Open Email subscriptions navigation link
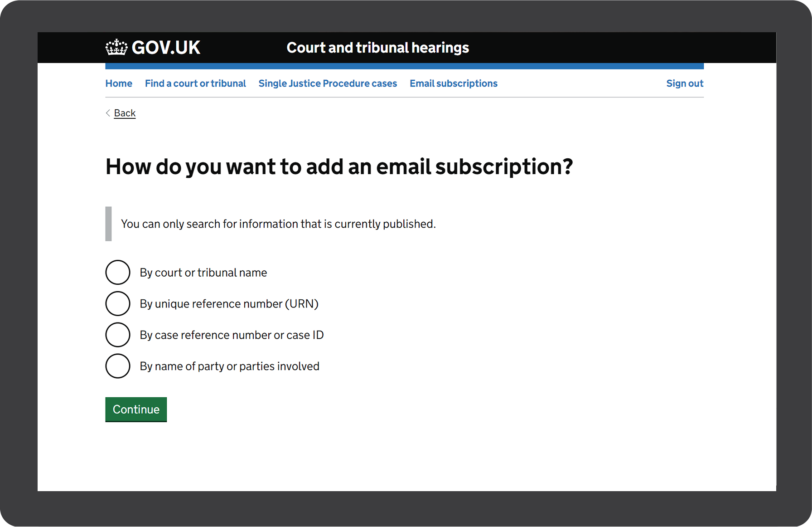Viewport: 812px width, 527px height. (454, 83)
